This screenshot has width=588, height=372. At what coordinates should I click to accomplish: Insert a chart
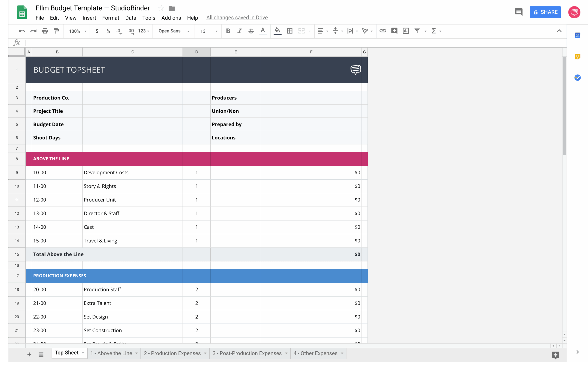(x=406, y=31)
